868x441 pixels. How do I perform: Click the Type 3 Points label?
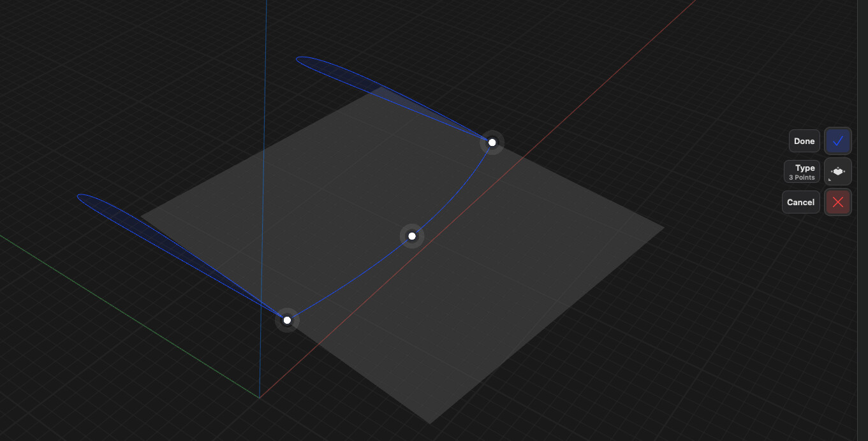point(802,172)
